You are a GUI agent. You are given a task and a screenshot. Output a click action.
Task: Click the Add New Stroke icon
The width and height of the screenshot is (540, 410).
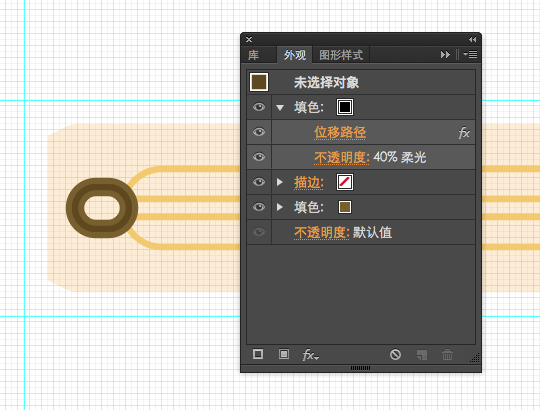(x=258, y=354)
